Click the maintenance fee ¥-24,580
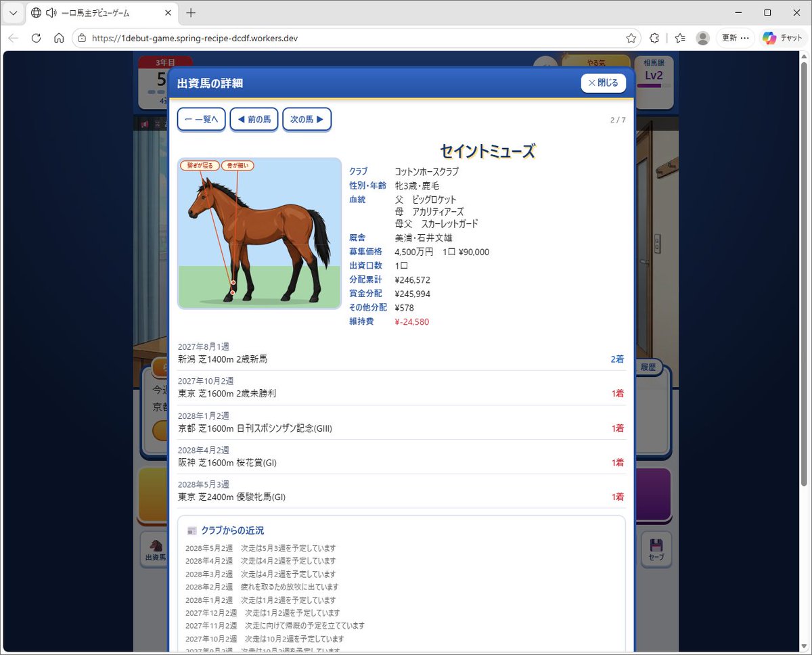Image resolution: width=812 pixels, height=655 pixels. point(411,321)
